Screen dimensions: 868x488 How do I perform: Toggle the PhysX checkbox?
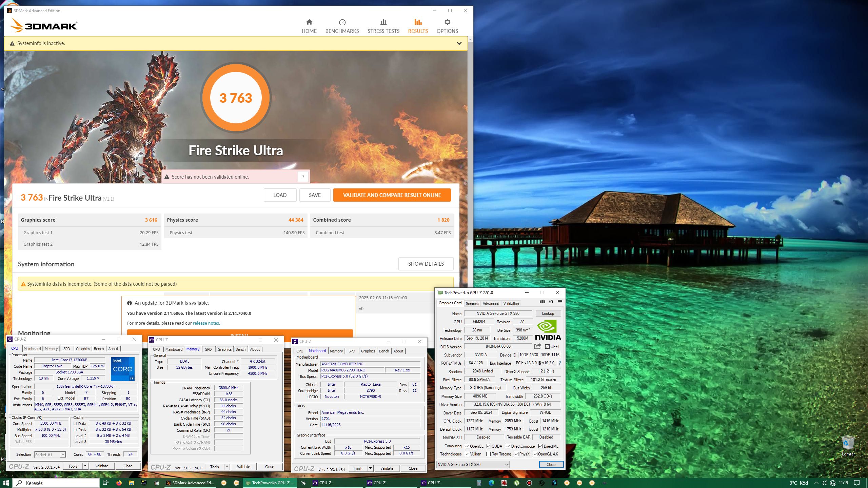(516, 454)
